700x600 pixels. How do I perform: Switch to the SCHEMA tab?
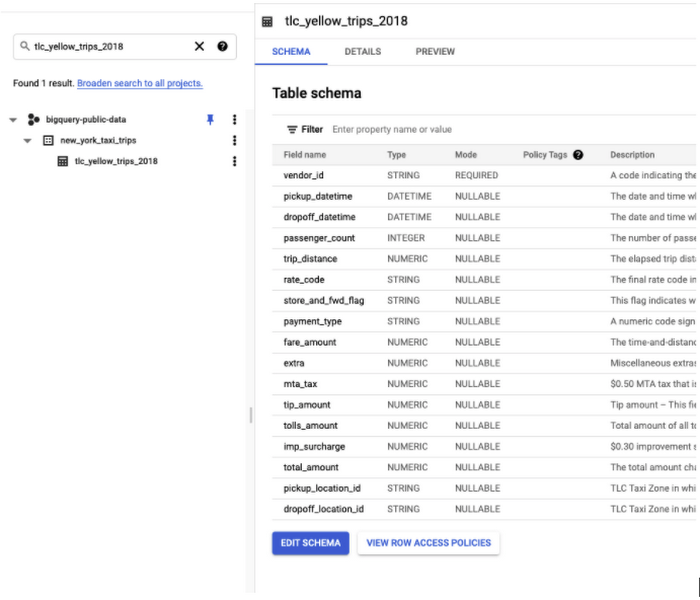click(291, 52)
